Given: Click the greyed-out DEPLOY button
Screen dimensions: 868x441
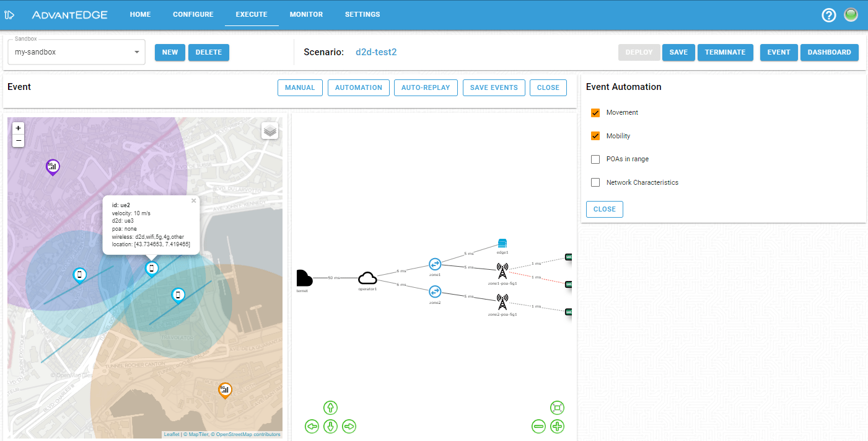Looking at the screenshot, I should pos(639,52).
